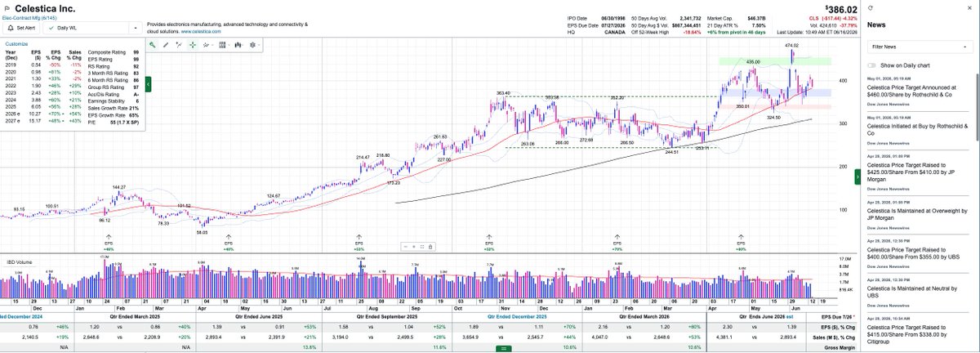Open the Filter News dropdown

918,47
